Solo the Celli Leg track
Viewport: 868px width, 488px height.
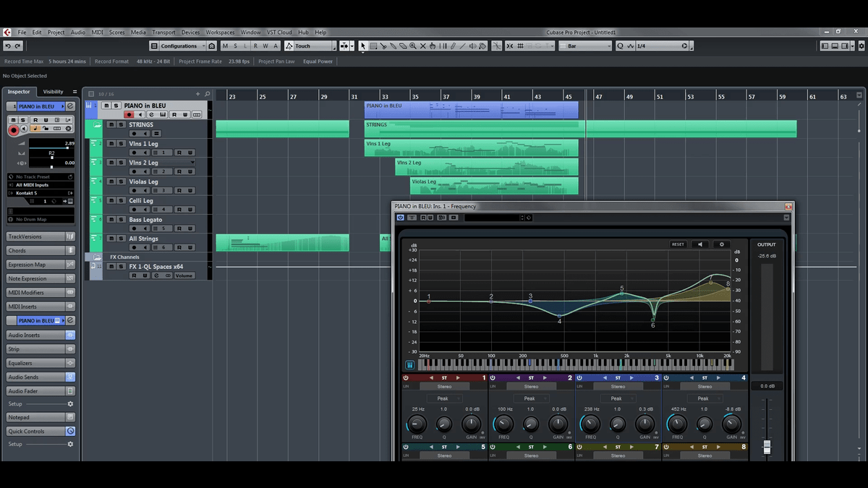121,200
